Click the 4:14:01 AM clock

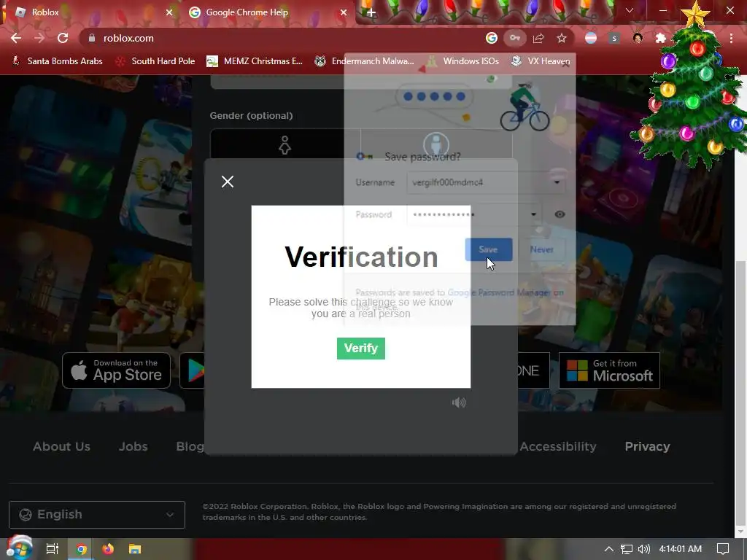tap(680, 549)
